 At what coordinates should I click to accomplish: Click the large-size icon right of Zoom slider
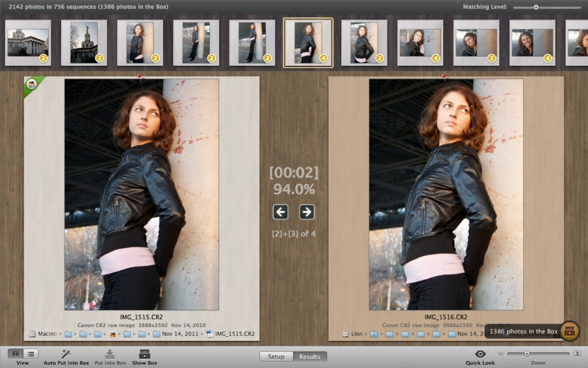tap(577, 354)
